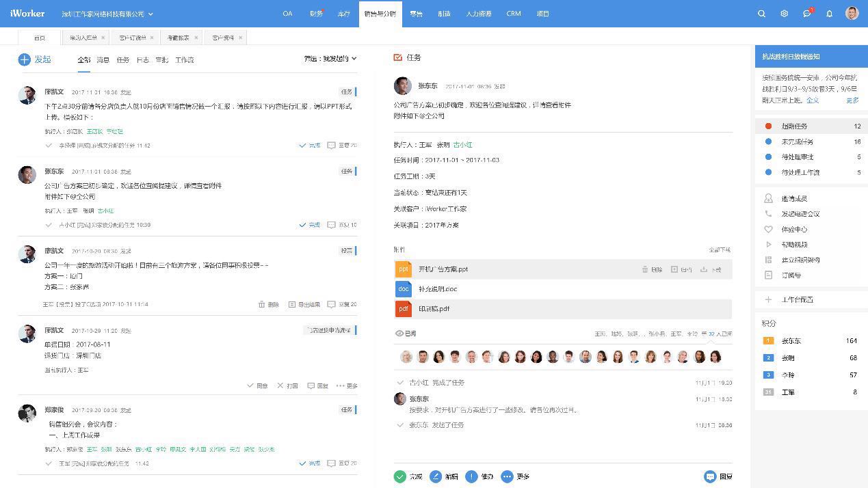Close the 考勤报表 tab
The height and width of the screenshot is (488, 868).
[x=196, y=38]
